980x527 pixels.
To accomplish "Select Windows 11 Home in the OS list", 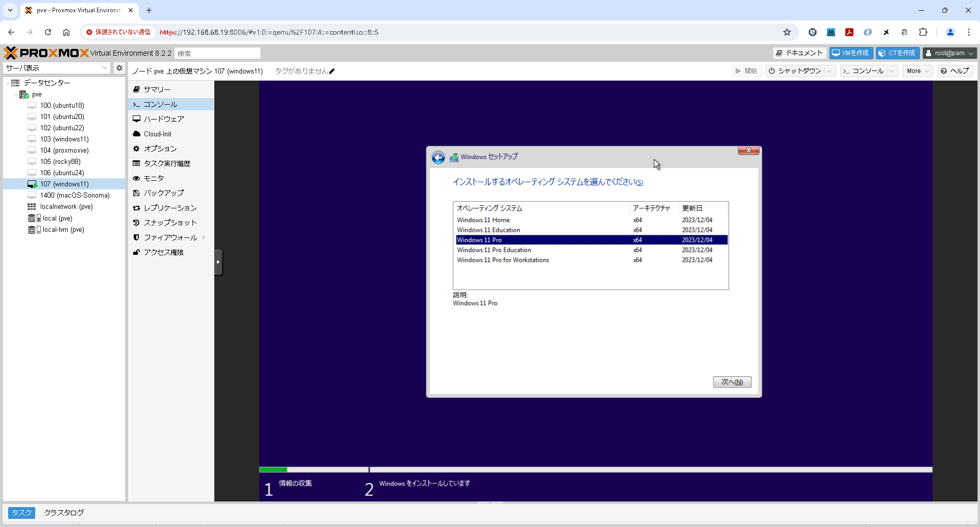I will 592,220.
